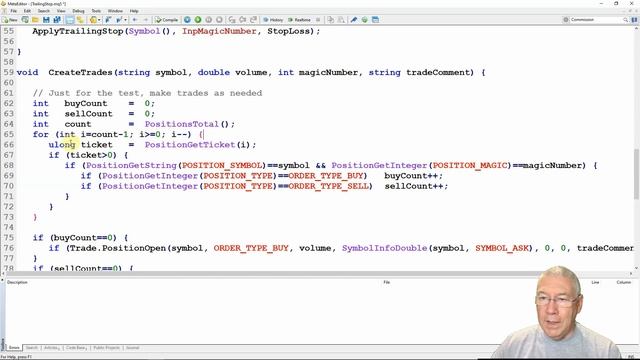Click the open folder icon in toolbar

(x=36, y=20)
